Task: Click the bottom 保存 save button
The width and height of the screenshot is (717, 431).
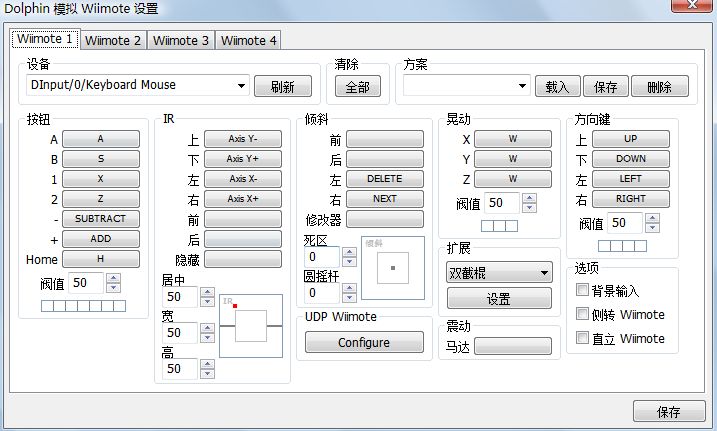Action: point(669,412)
